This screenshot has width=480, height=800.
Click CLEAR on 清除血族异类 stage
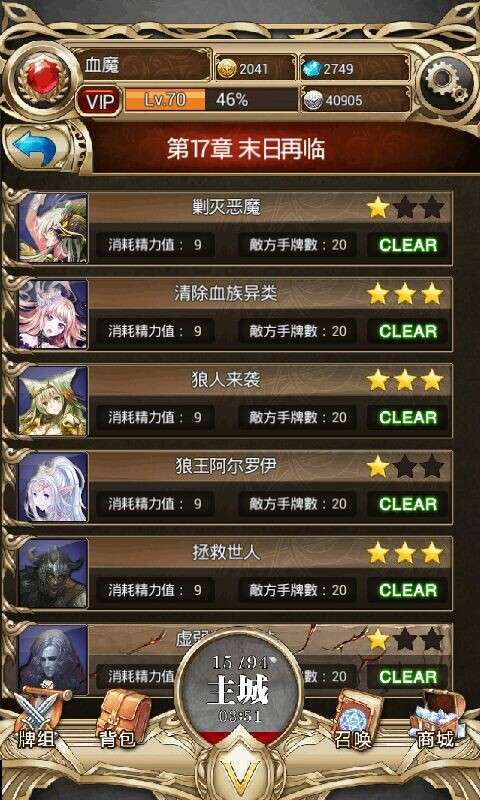[408, 331]
